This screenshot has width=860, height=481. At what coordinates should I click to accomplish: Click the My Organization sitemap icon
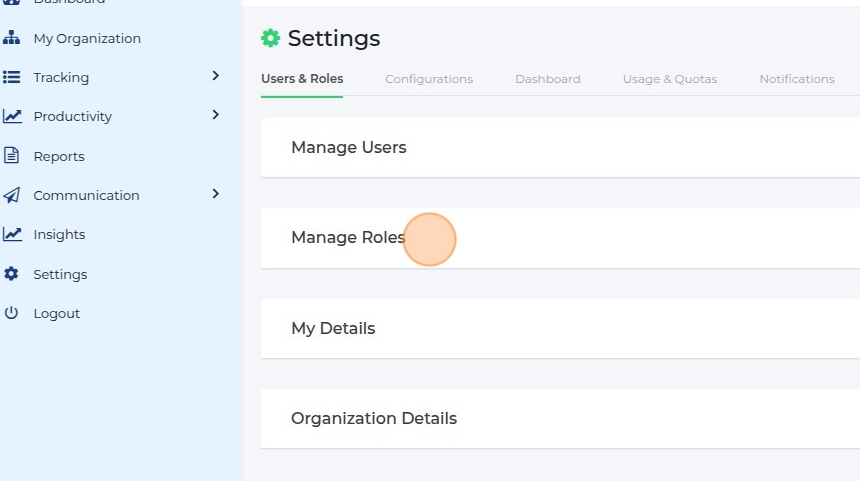tap(12, 38)
